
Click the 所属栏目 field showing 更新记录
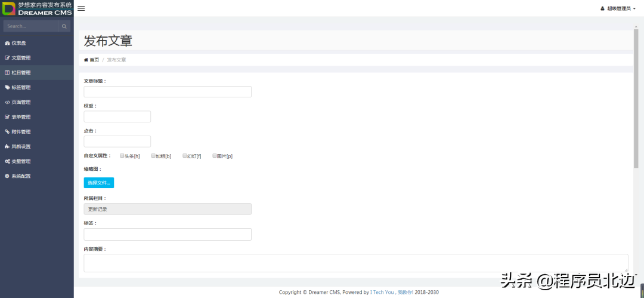coord(168,209)
